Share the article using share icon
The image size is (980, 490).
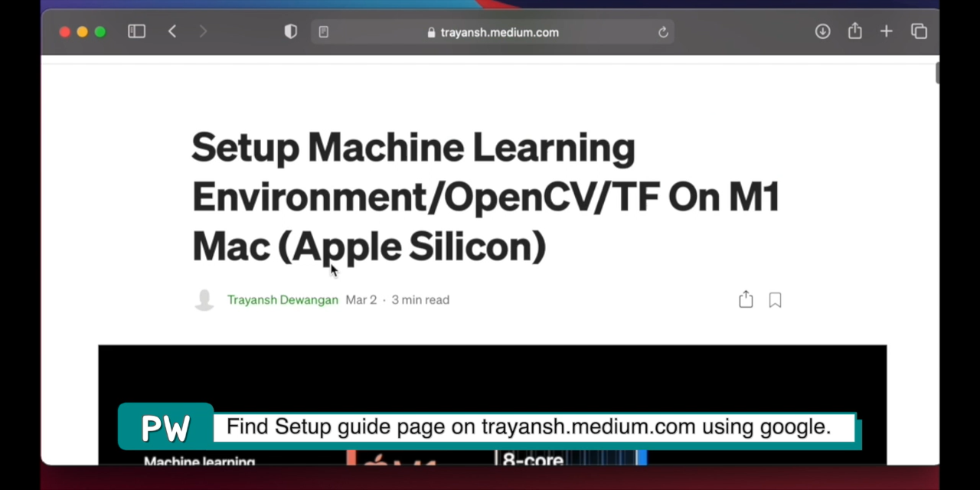click(x=746, y=299)
